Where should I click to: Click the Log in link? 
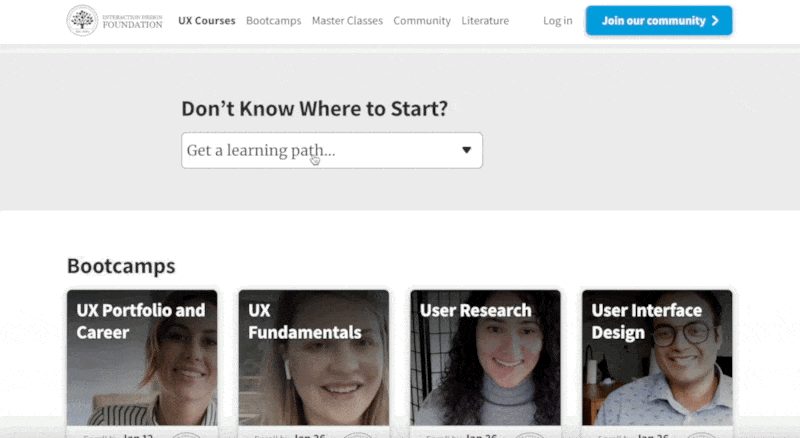(558, 21)
